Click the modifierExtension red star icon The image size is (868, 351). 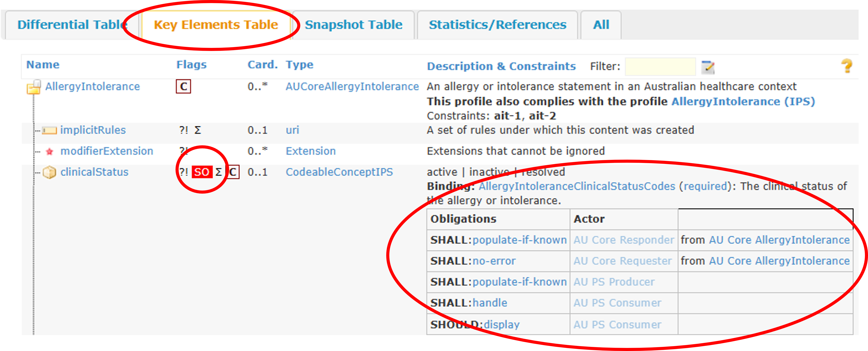point(50,152)
